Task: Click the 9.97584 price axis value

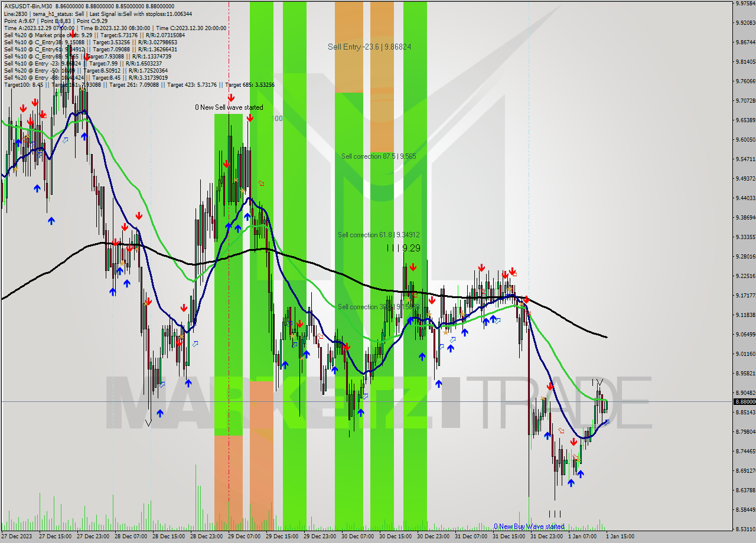Action: point(745,3)
